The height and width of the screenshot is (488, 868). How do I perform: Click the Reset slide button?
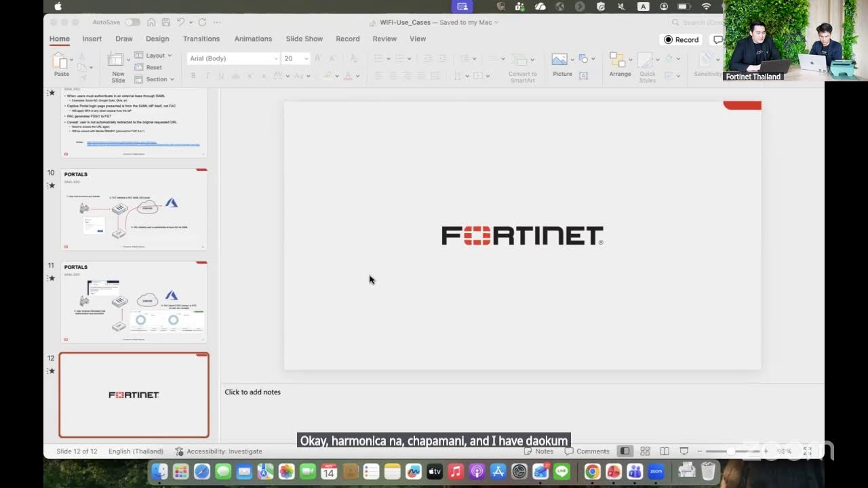pos(149,67)
